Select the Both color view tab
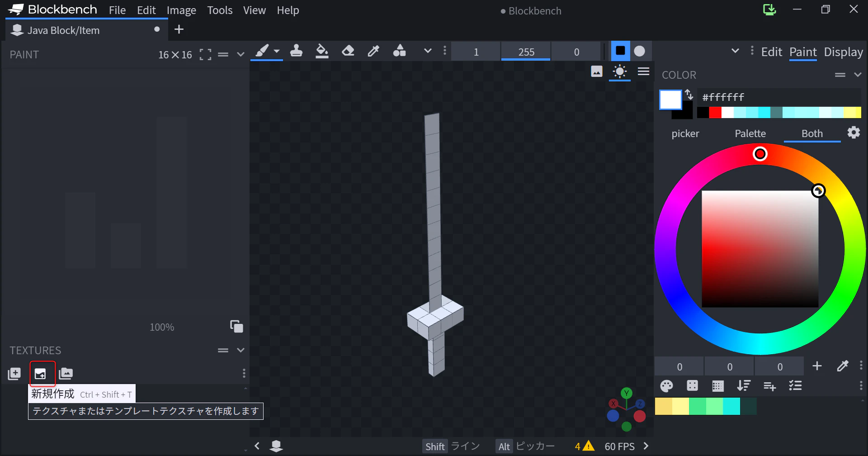Image resolution: width=868 pixels, height=456 pixels. (x=812, y=133)
